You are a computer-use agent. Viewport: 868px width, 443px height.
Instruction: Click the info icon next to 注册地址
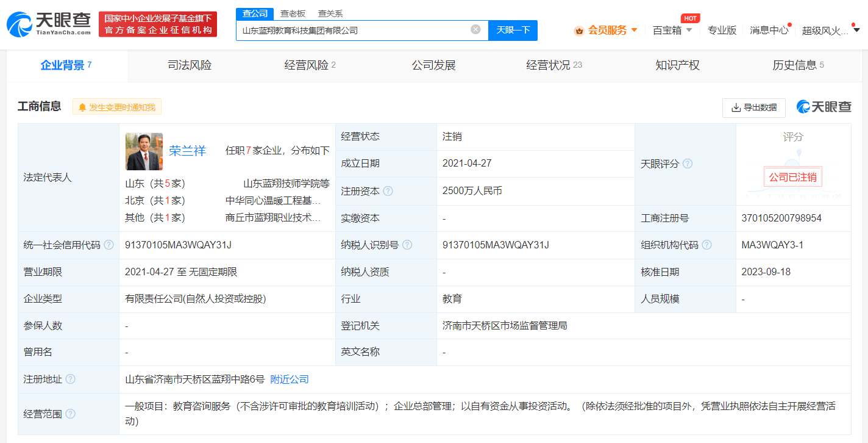(70, 379)
